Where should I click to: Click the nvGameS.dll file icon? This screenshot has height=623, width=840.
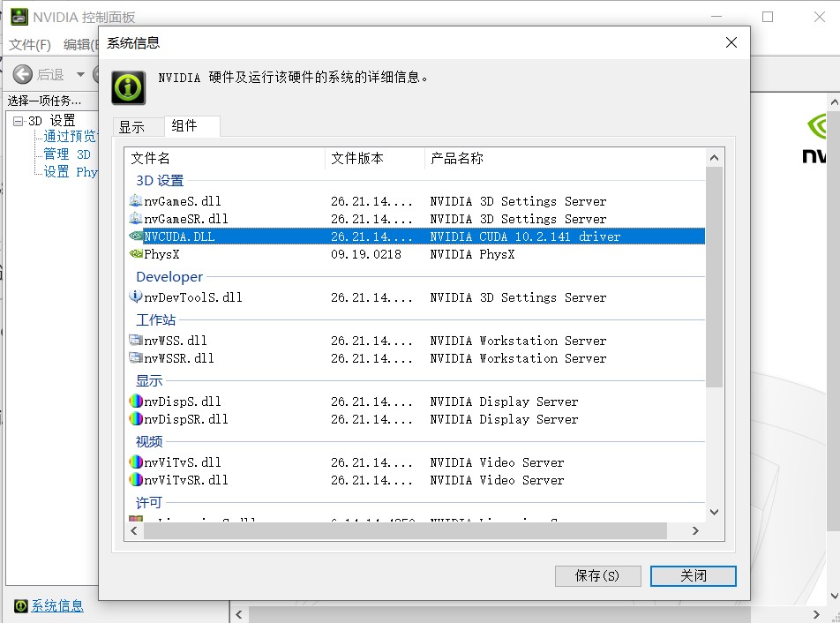(136, 201)
